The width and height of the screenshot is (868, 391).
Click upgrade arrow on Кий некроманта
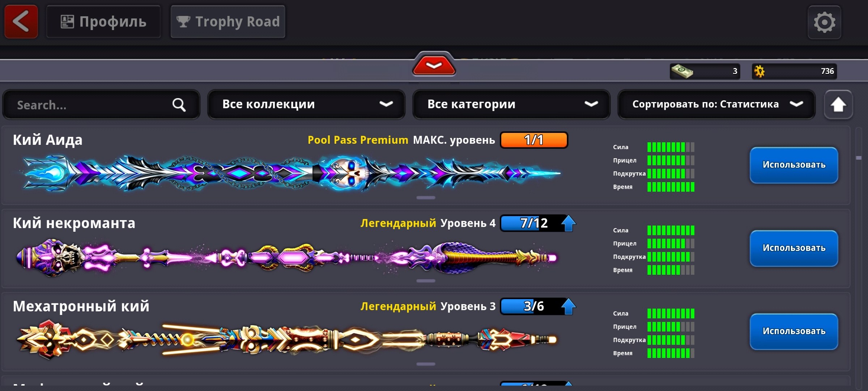coord(568,223)
